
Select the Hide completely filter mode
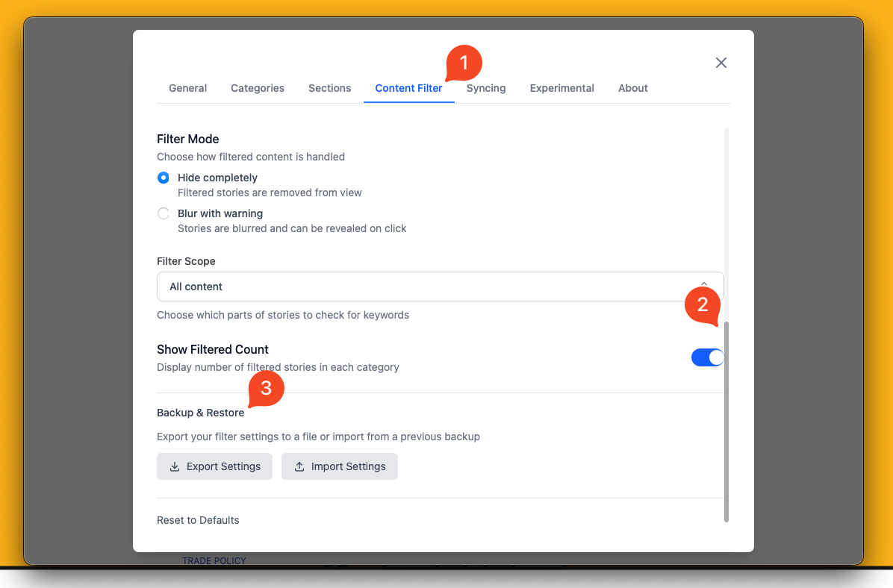click(x=164, y=178)
